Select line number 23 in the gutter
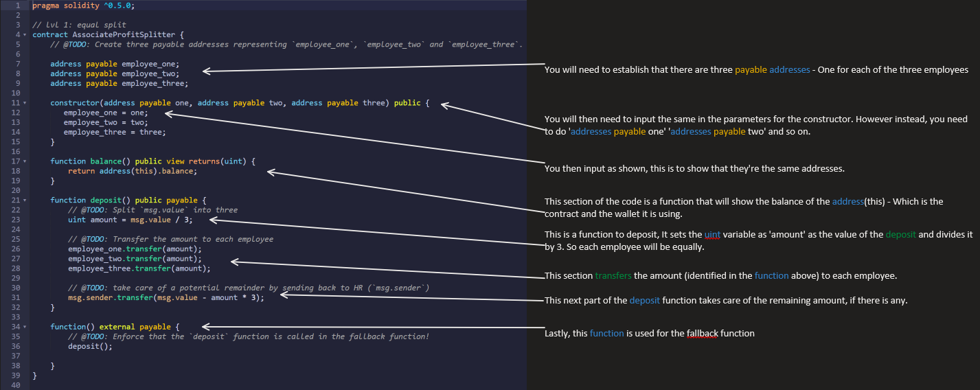980x390 pixels. tap(15, 220)
